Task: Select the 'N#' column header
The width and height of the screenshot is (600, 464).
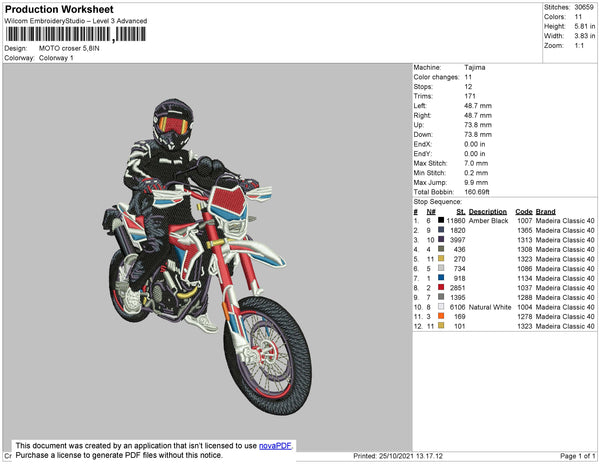Action: [x=431, y=212]
